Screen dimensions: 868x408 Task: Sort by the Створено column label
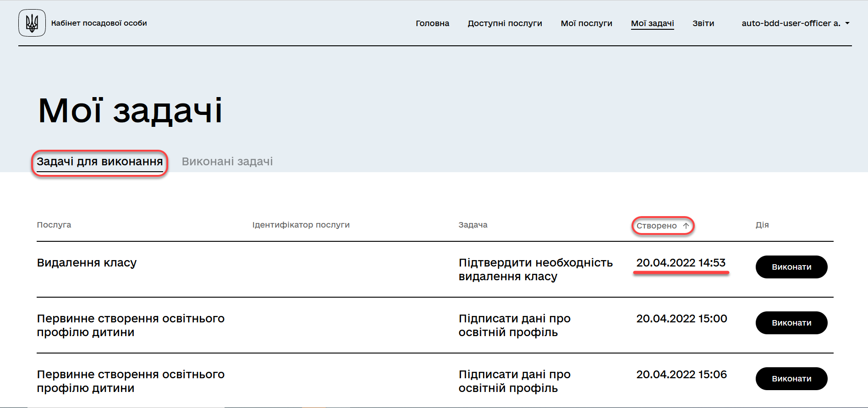point(656,226)
